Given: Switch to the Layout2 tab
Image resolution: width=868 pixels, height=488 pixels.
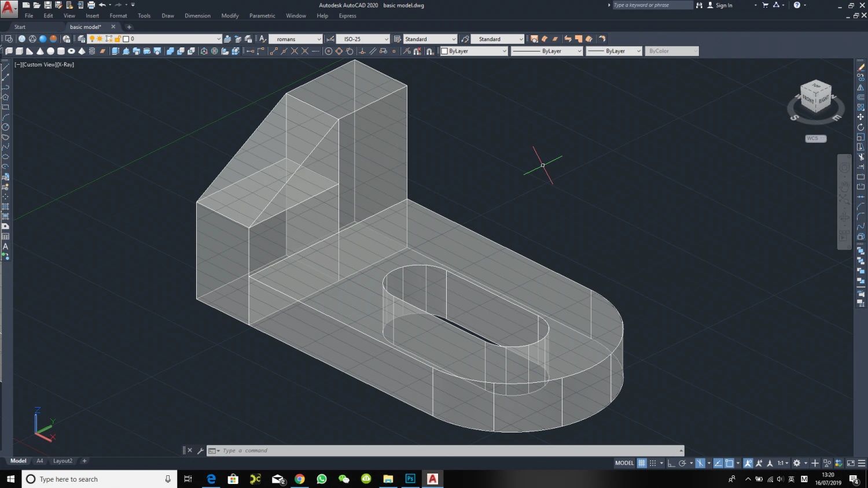Looking at the screenshot, I should tap(62, 461).
